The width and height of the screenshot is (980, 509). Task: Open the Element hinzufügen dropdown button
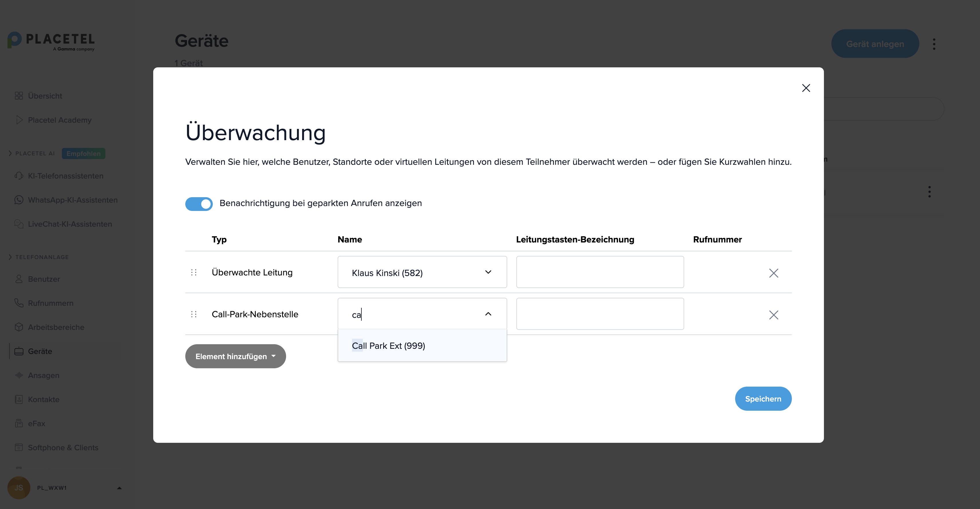tap(235, 356)
